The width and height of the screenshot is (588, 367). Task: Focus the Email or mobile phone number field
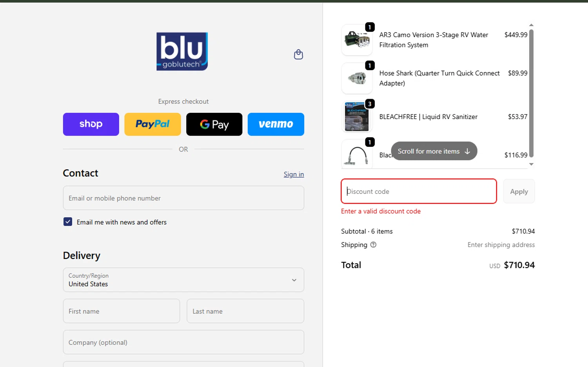click(183, 198)
